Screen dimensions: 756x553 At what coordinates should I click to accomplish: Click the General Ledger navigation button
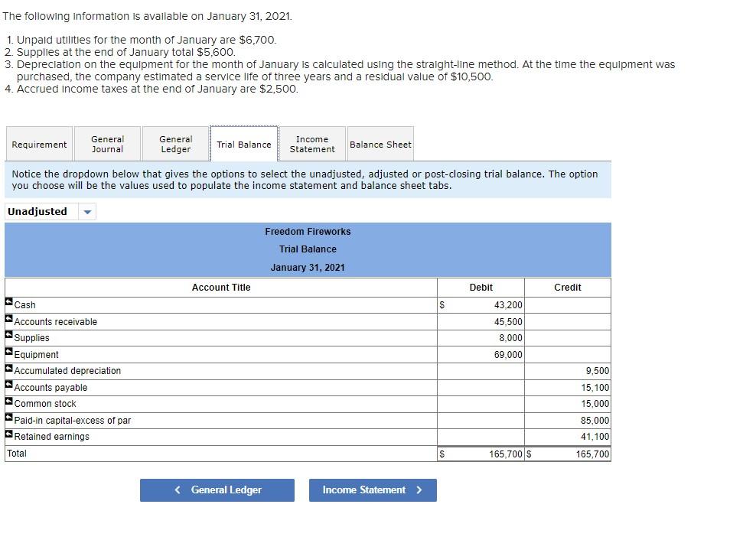[217, 490]
